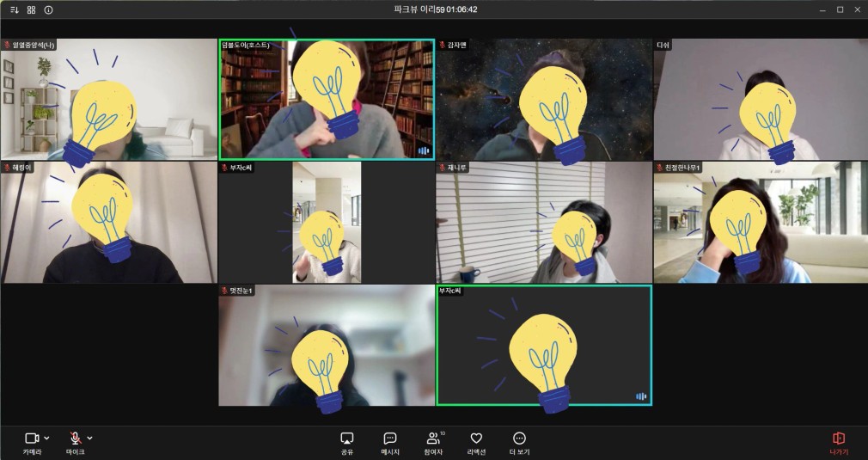Click muted mic icon beside 해링어
Screen dimensions: 868x460
[7, 168]
